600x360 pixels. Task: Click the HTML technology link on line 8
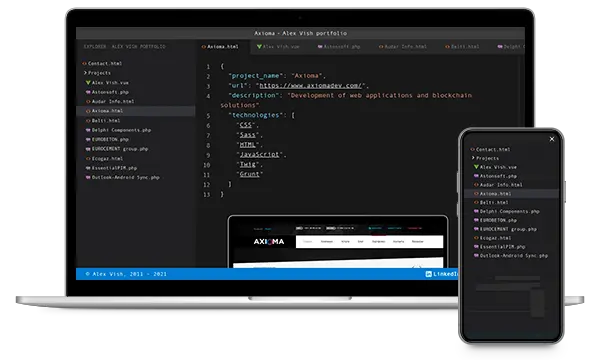pyautogui.click(x=247, y=145)
